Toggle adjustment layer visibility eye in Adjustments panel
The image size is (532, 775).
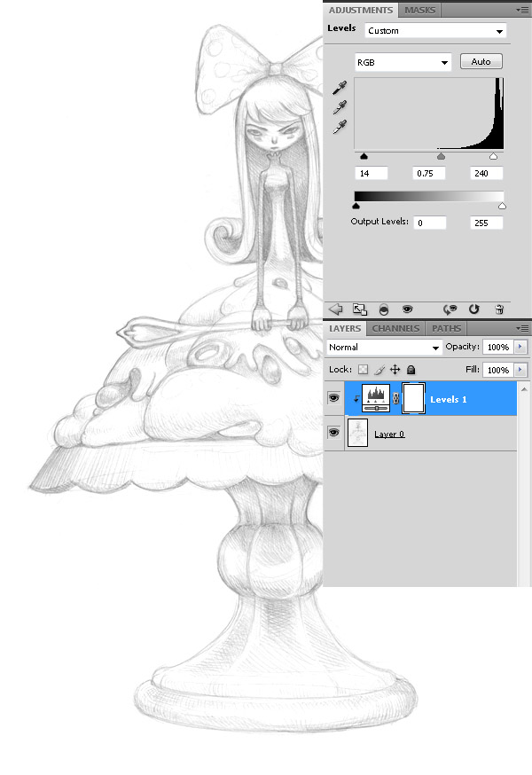(x=407, y=309)
